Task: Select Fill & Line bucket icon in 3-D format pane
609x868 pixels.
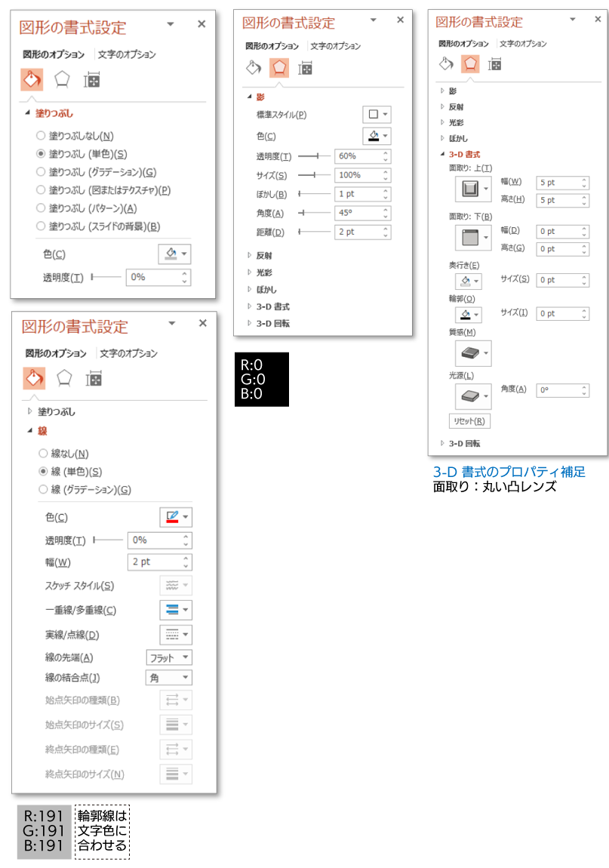Action: [x=446, y=64]
